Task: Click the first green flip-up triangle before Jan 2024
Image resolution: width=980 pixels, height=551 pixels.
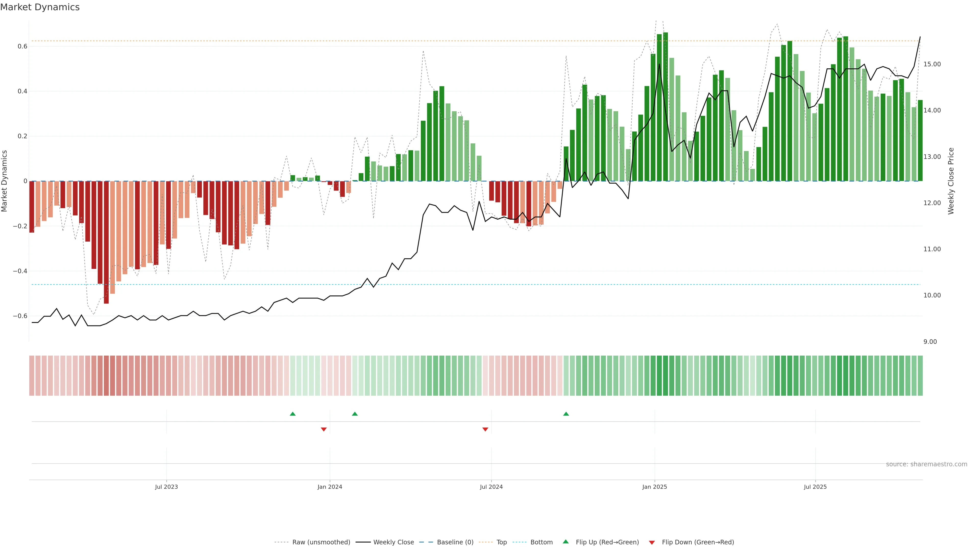Action: point(292,414)
